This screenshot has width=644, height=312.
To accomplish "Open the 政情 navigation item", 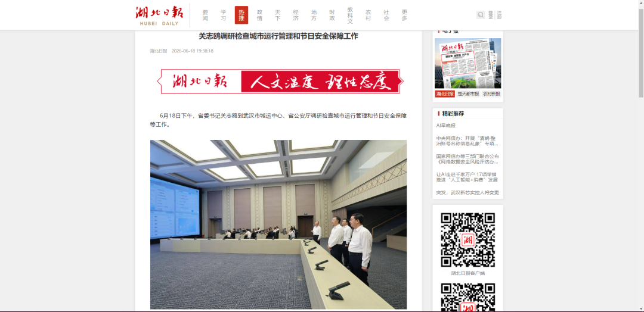I will [259, 15].
